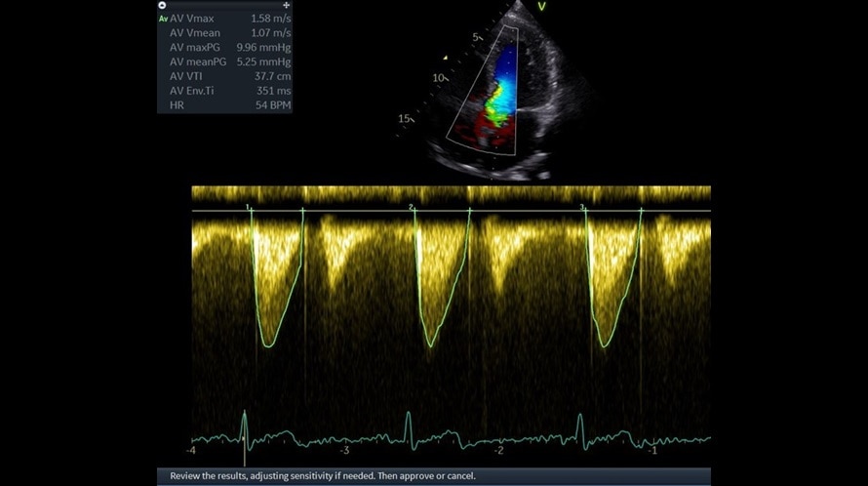The width and height of the screenshot is (868, 486).
Task: Select the HR 54 BPM row
Action: 229,104
